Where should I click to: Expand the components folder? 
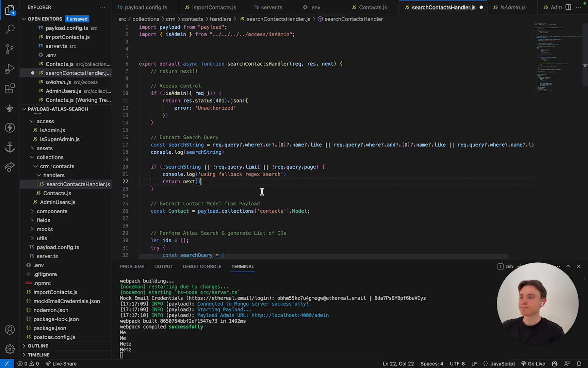(x=52, y=211)
